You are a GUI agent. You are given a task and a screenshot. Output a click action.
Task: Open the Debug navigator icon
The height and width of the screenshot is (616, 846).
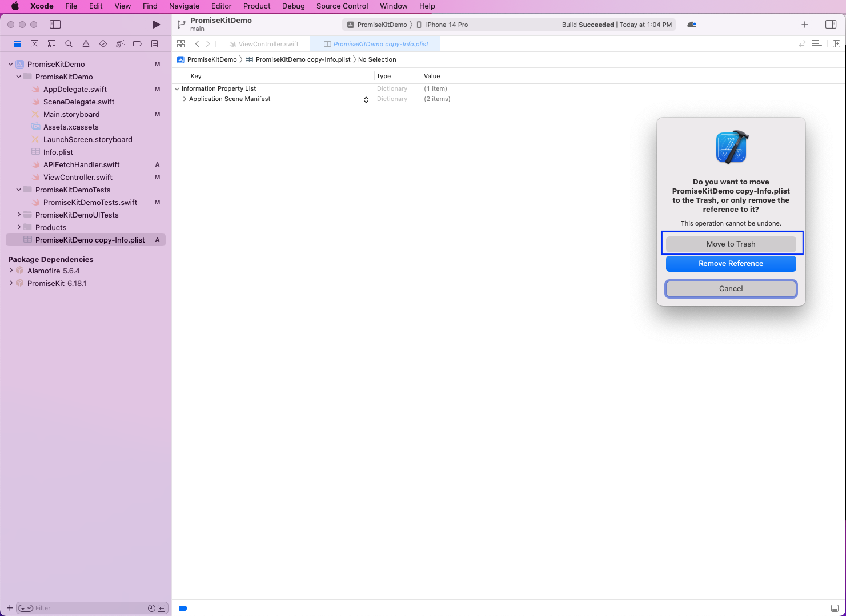pos(120,43)
